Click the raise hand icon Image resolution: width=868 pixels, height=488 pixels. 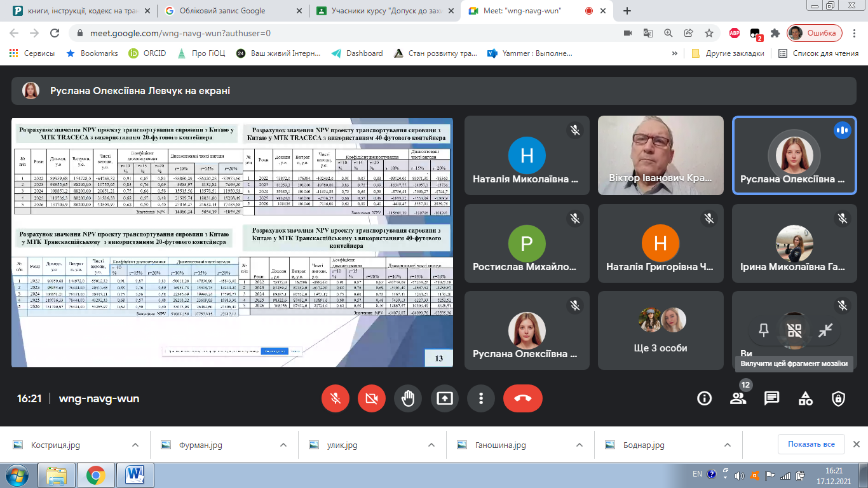click(408, 398)
